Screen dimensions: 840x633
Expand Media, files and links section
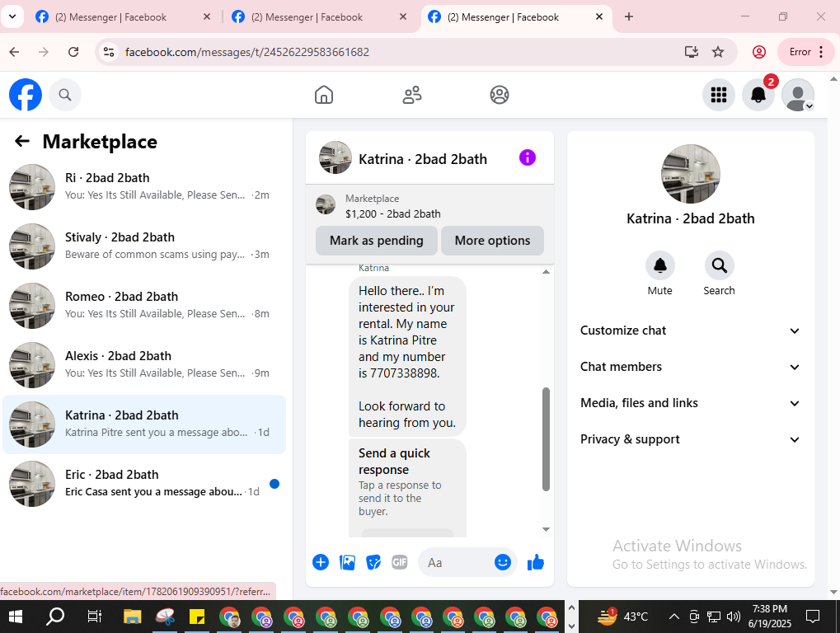tap(690, 403)
